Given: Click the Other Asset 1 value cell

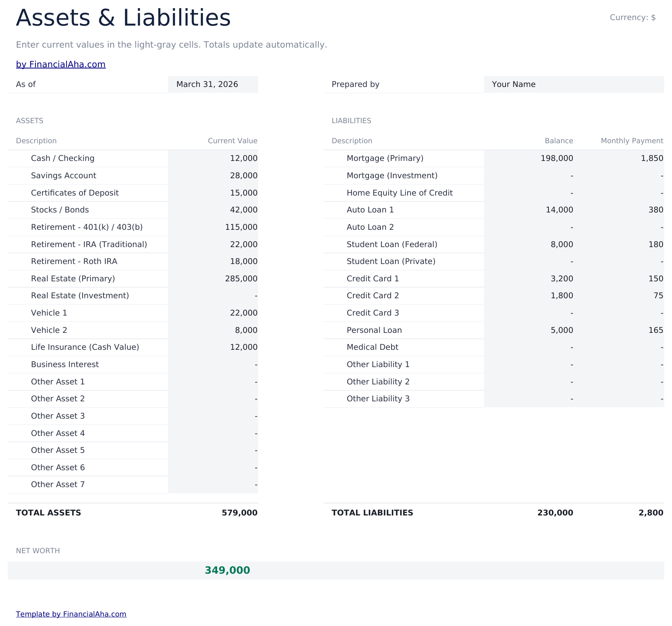Looking at the screenshot, I should click(x=213, y=382).
